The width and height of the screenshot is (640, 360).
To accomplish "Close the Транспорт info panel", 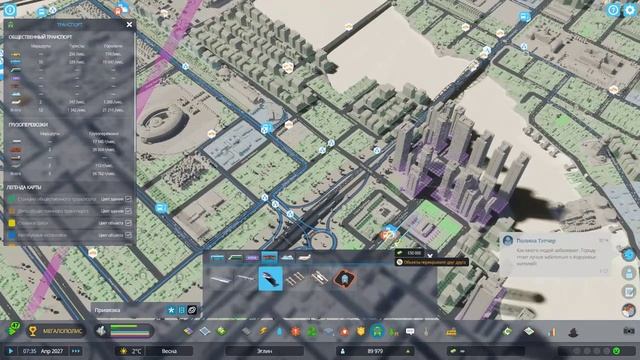I will point(129,24).
